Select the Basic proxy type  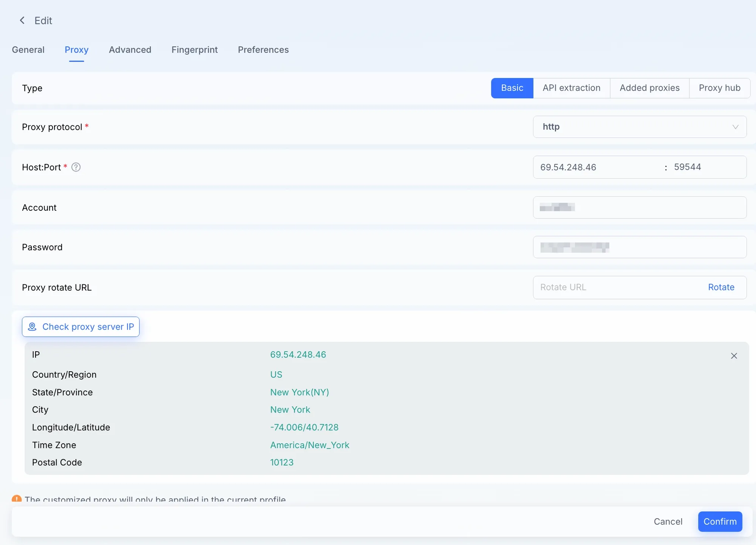512,88
